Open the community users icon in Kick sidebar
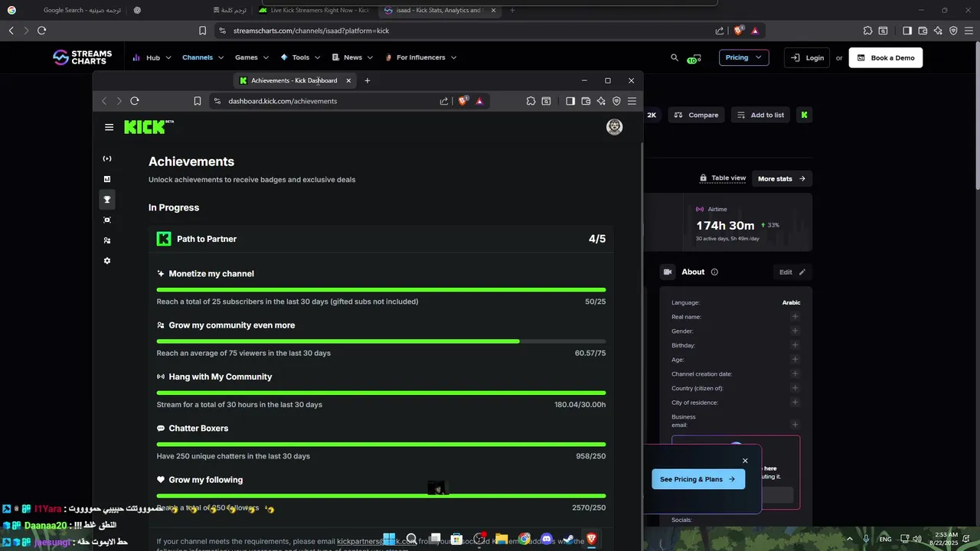The width and height of the screenshot is (980, 551). pos(107,240)
